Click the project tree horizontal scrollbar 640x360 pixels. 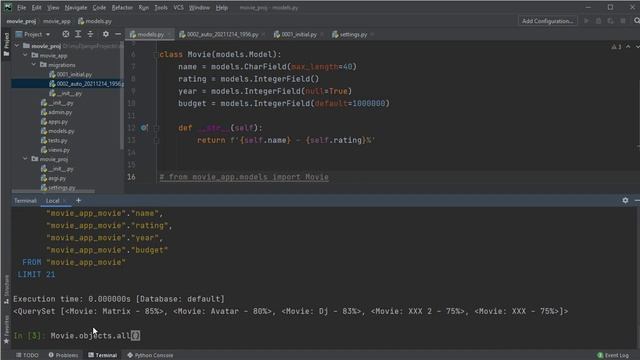[x=53, y=191]
